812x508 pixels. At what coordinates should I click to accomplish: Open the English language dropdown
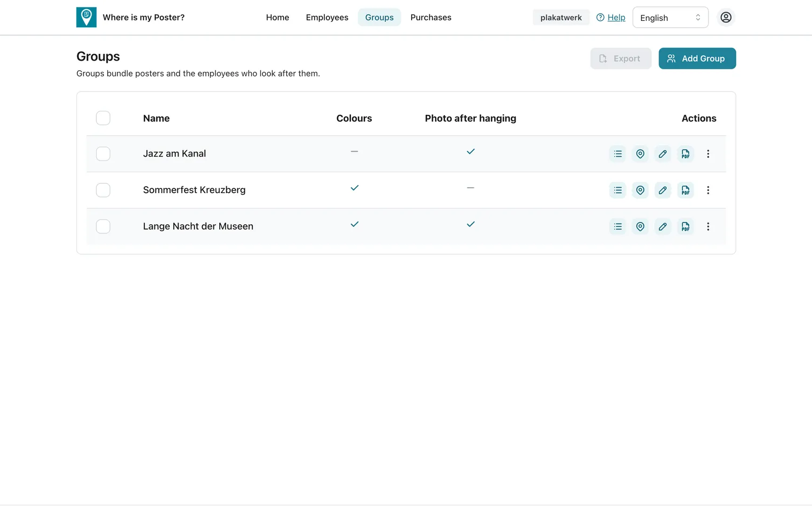click(670, 17)
